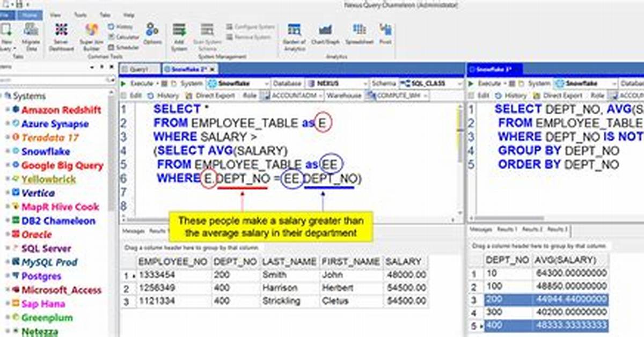644x337 pixels.
Task: Select Yellowbrick in the Systems tree
Action: 49,179
